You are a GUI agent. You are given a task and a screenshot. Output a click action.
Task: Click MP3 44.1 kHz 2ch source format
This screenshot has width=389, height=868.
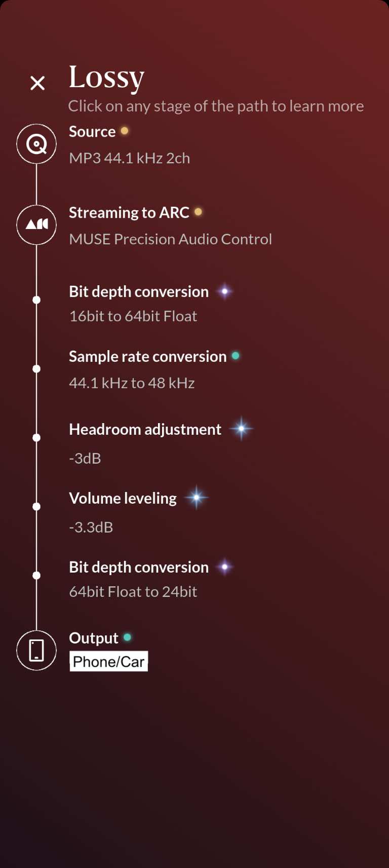click(x=130, y=159)
